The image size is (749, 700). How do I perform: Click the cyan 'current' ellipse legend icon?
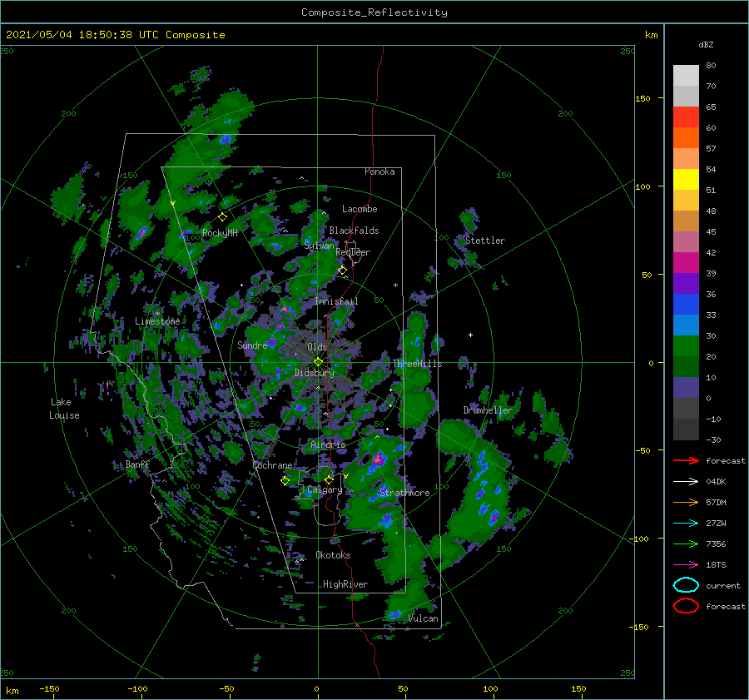pyautogui.click(x=686, y=585)
